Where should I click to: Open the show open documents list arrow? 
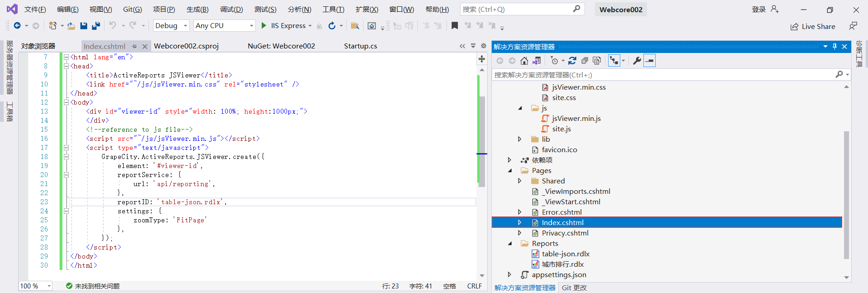473,46
